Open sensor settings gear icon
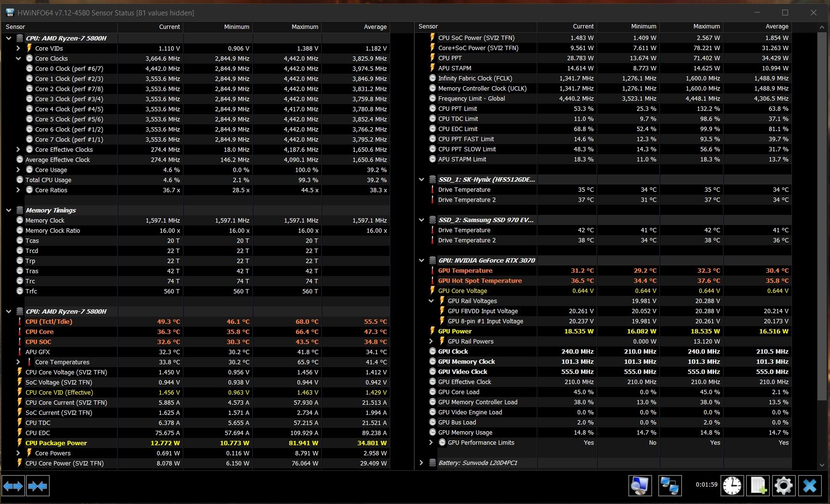 coord(784,486)
